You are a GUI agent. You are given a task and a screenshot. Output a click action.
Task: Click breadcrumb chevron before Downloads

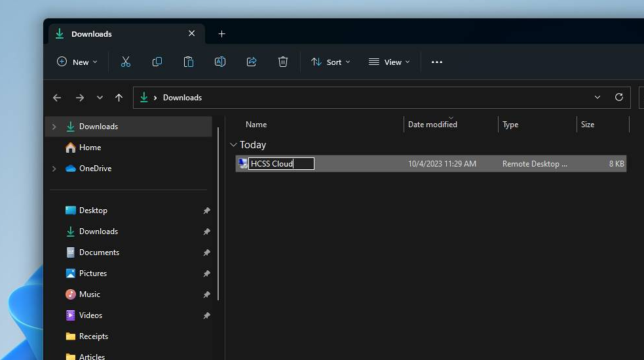[x=155, y=98]
